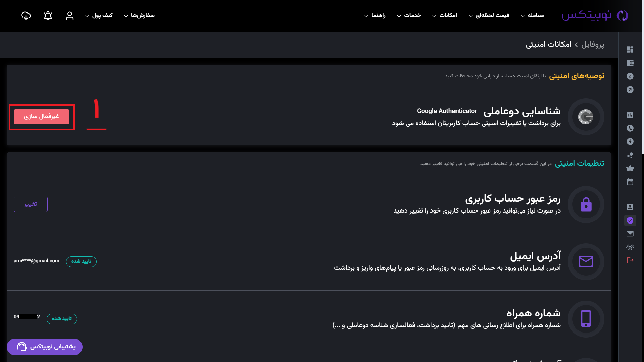Click the three dots bubbles sidebar icon
Screen dimensions: 644x362
(630, 155)
